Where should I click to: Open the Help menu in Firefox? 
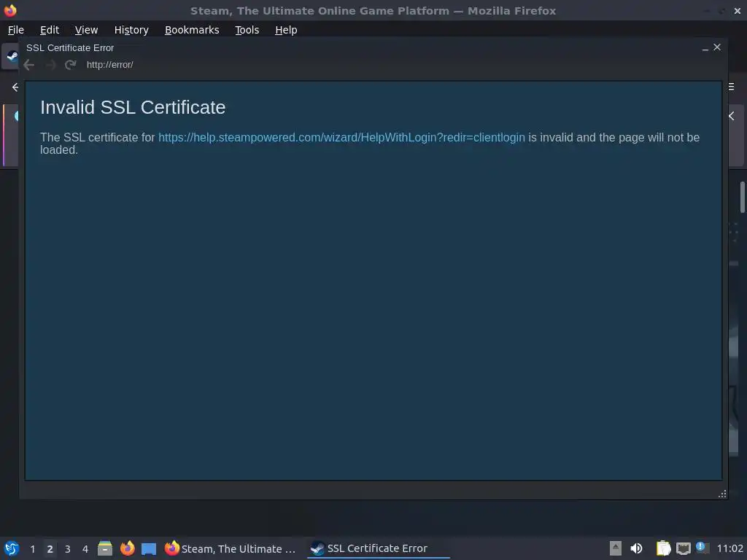[286, 30]
